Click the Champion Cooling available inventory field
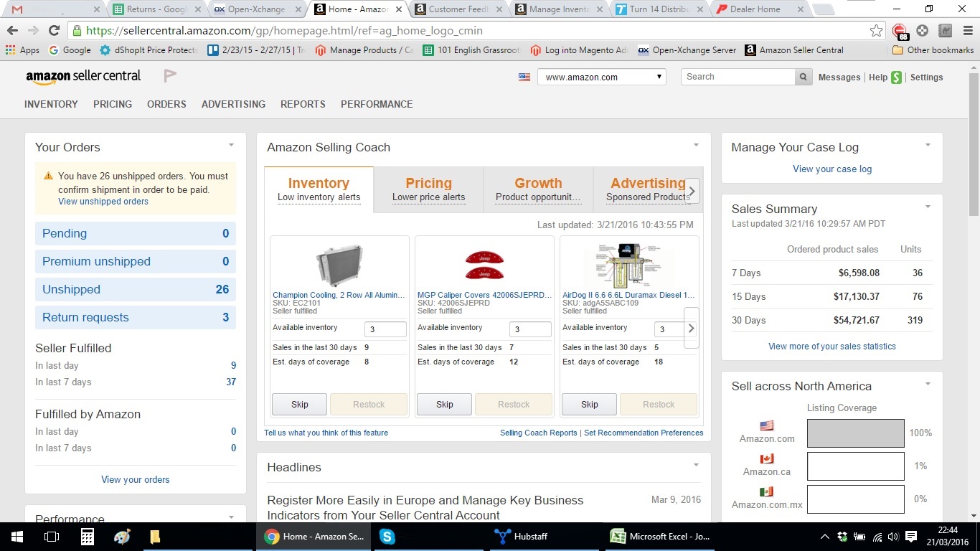The height and width of the screenshot is (551, 980). coord(386,329)
